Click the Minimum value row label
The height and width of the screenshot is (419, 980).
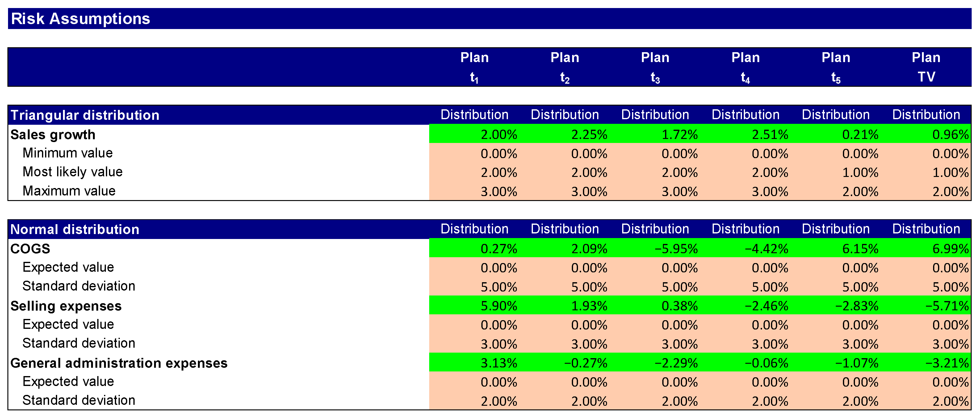coord(67,153)
